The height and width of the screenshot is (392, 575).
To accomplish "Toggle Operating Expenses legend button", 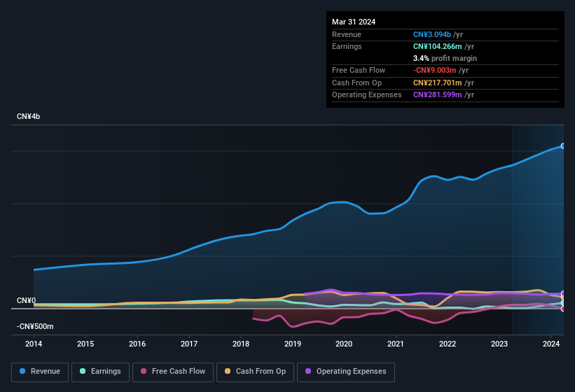I will tap(346, 371).
